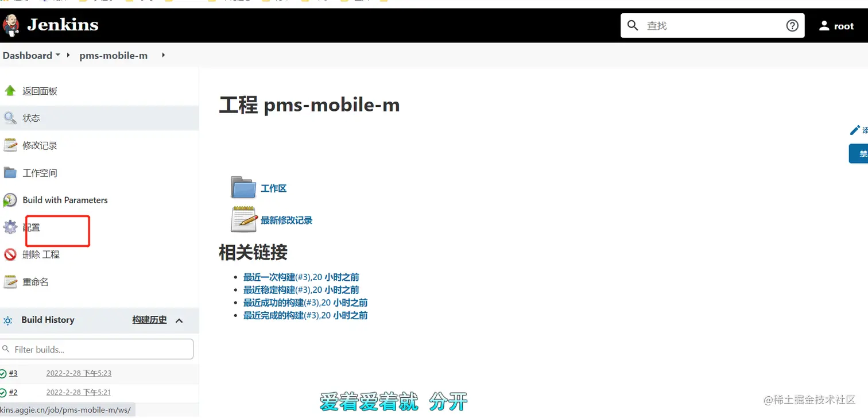Click the 工作空间 folder icon
The image size is (868, 418).
(x=10, y=172)
